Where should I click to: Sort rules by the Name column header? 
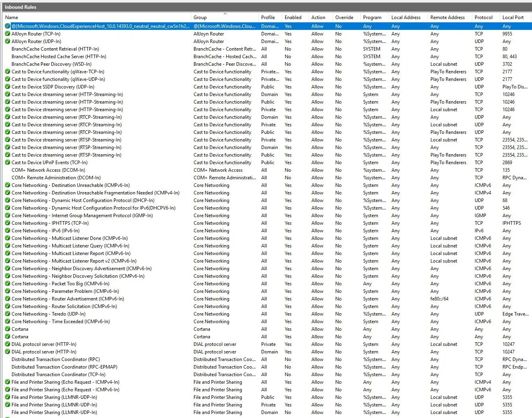[x=97, y=18]
